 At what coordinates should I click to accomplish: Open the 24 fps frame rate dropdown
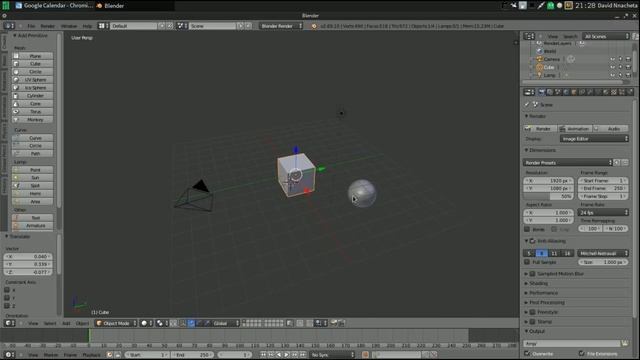[603, 212]
